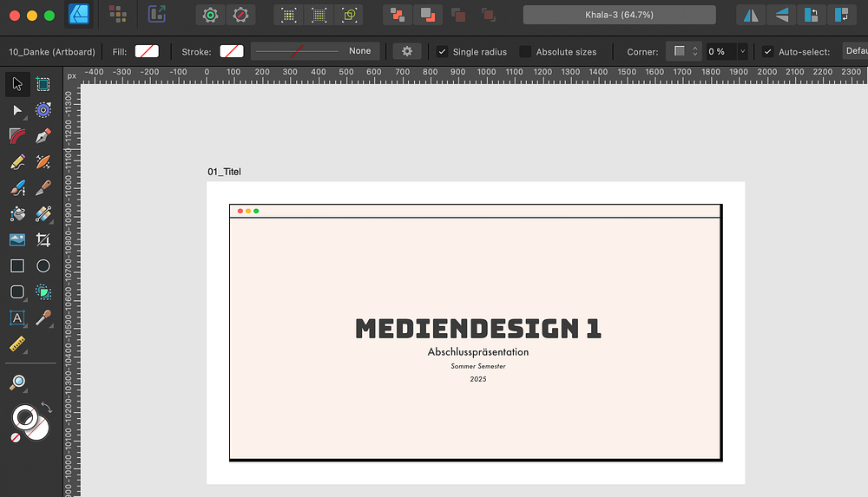Expand the corner percentage dropdown arrow
The width and height of the screenshot is (868, 497).
tap(743, 51)
